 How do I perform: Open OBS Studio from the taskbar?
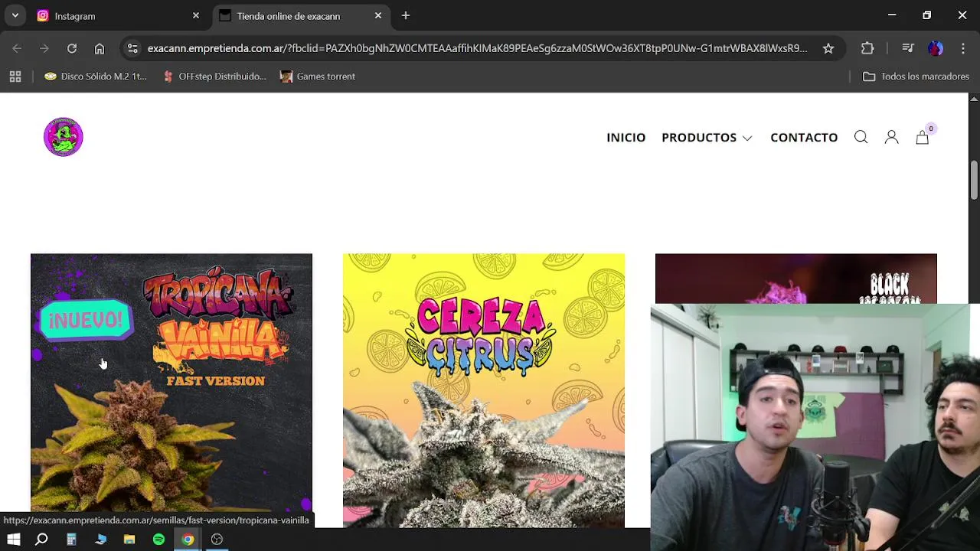(x=217, y=540)
